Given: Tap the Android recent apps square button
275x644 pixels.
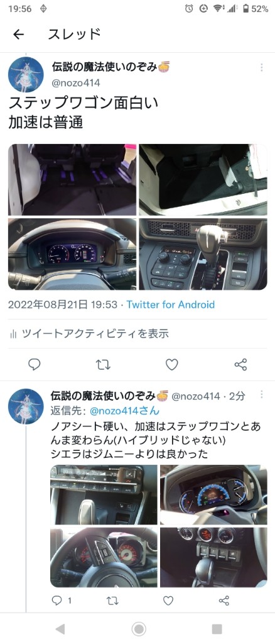Looking at the screenshot, I should coord(217,628).
